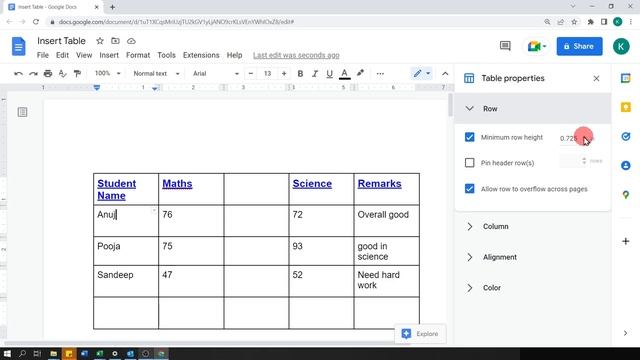
Task: Click the Share button
Action: coord(579,46)
